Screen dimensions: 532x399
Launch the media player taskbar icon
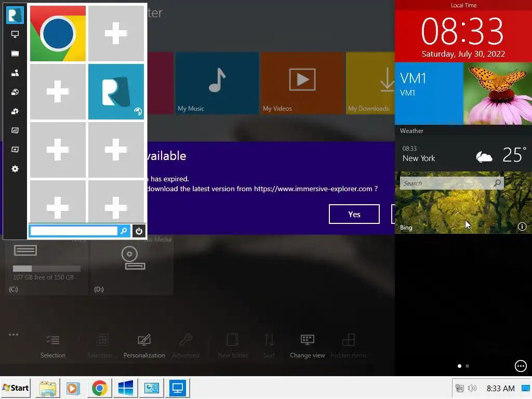tap(73, 388)
